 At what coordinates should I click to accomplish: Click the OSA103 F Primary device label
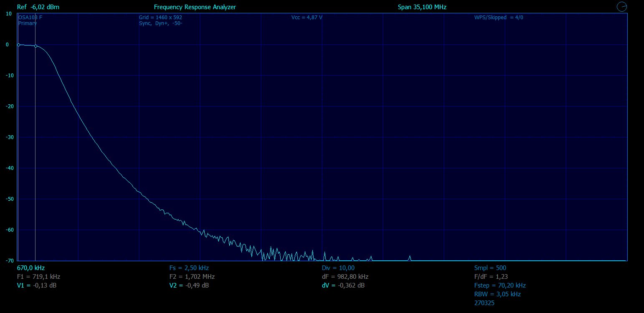30,20
